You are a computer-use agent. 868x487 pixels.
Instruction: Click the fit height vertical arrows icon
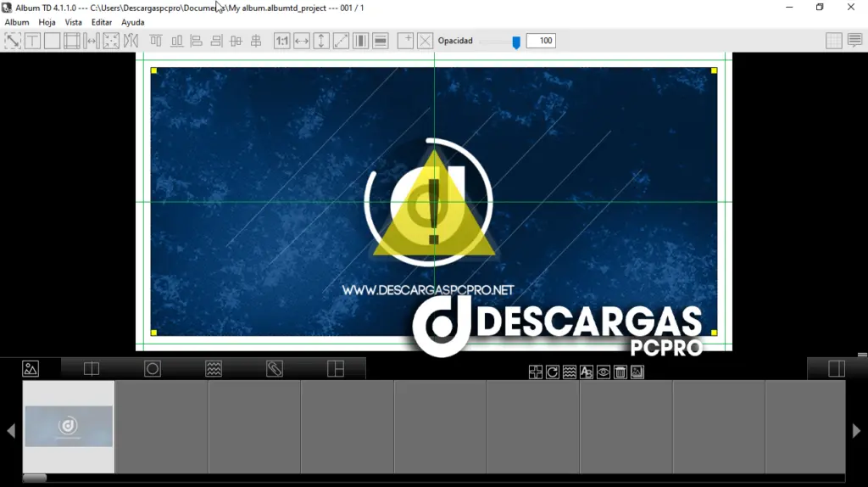pos(321,41)
